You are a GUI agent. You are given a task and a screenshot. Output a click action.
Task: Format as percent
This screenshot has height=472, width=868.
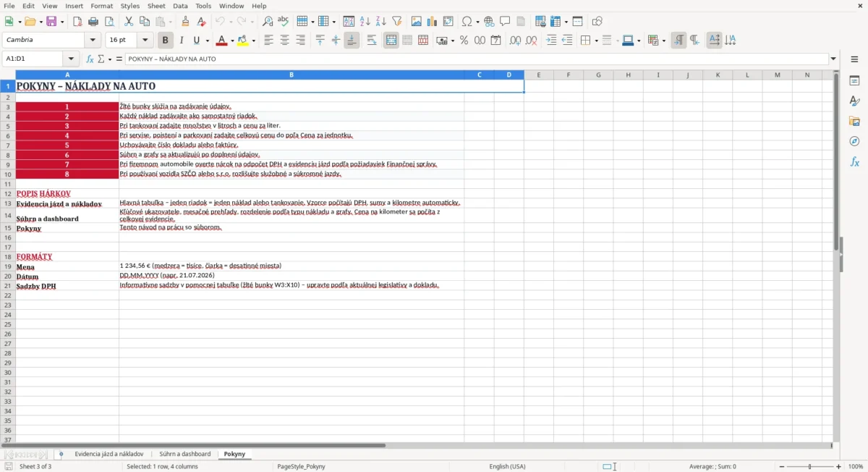(464, 41)
